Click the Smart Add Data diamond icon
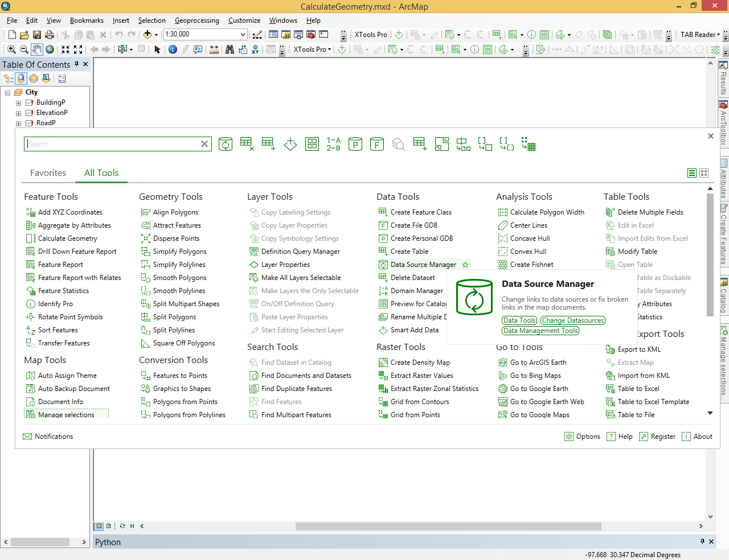The height and width of the screenshot is (560, 729). tap(290, 144)
